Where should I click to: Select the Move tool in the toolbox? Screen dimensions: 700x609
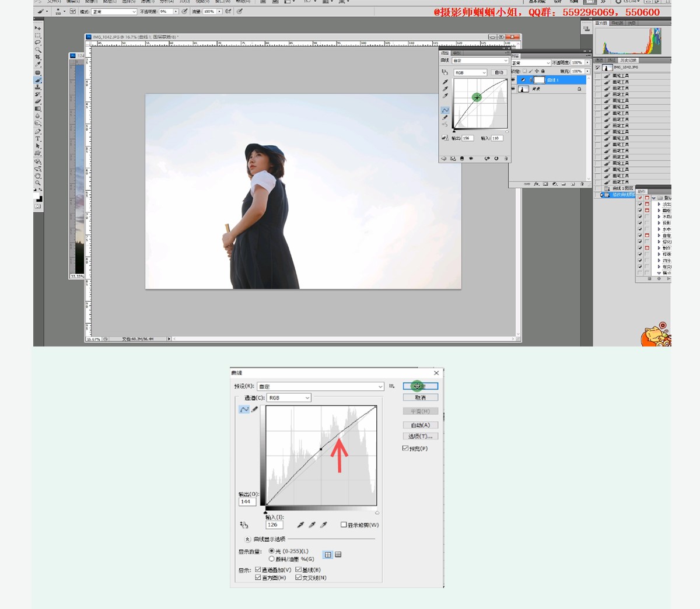[38, 28]
